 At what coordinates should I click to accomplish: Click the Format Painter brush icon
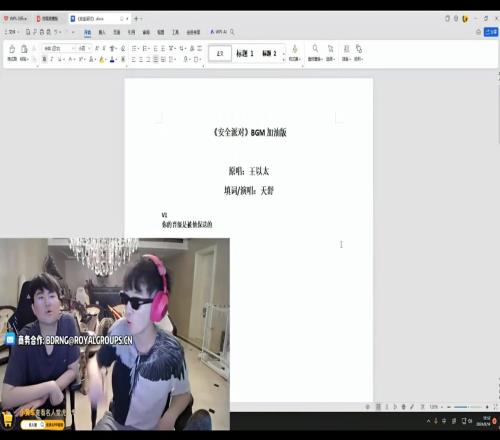[12, 49]
